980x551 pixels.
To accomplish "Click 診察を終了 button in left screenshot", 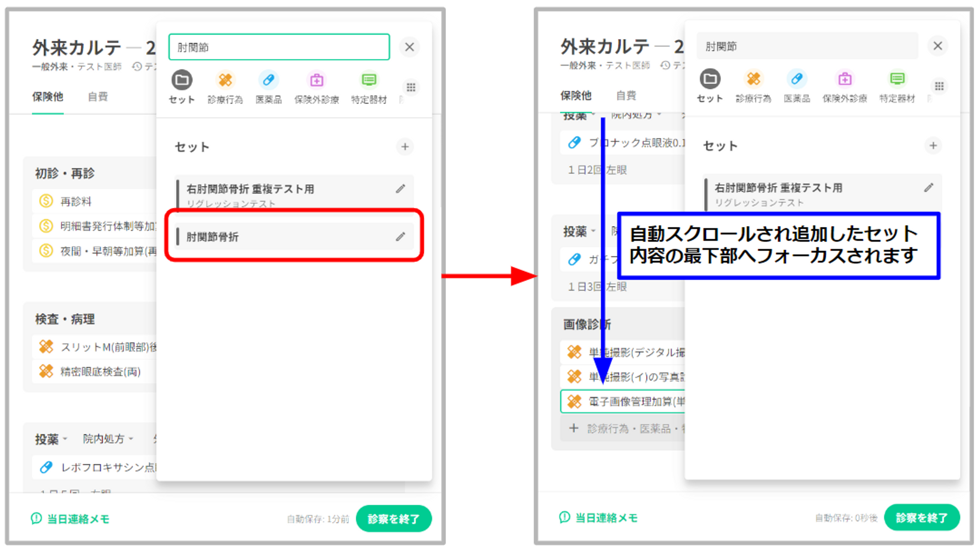I will point(393,519).
